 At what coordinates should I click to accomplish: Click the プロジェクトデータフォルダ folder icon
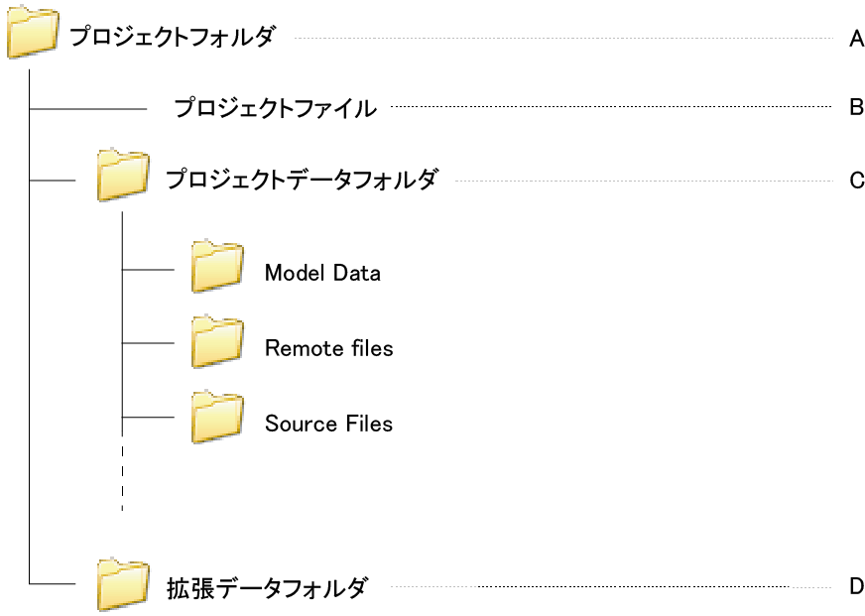[123, 176]
